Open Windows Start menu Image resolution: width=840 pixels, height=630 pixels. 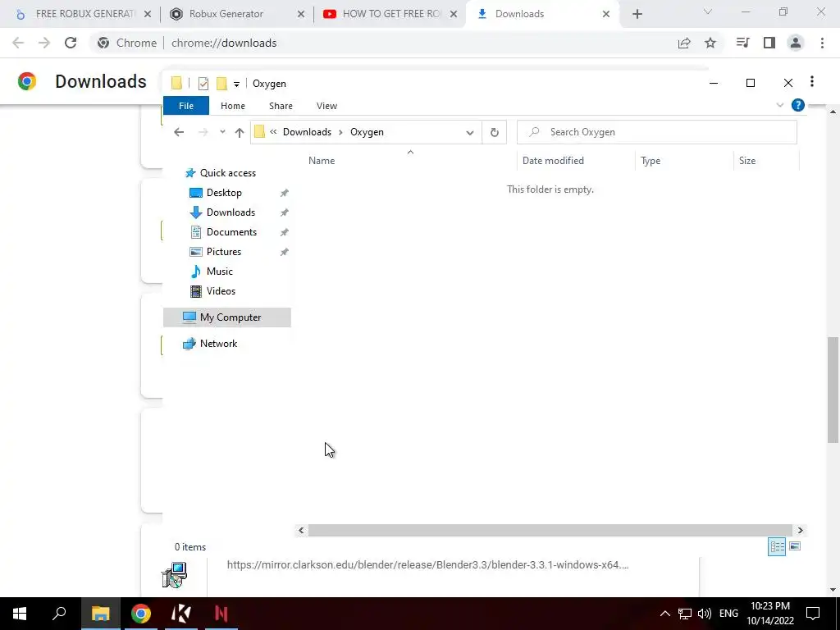(20, 614)
